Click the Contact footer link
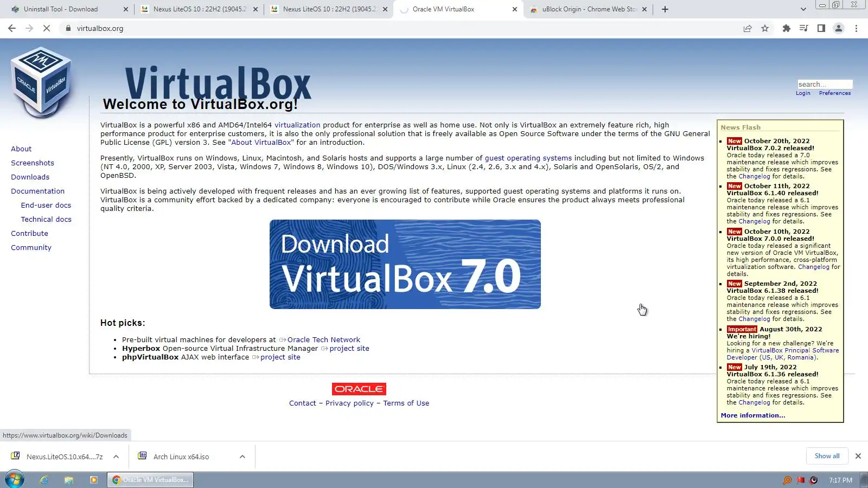 pos(303,403)
